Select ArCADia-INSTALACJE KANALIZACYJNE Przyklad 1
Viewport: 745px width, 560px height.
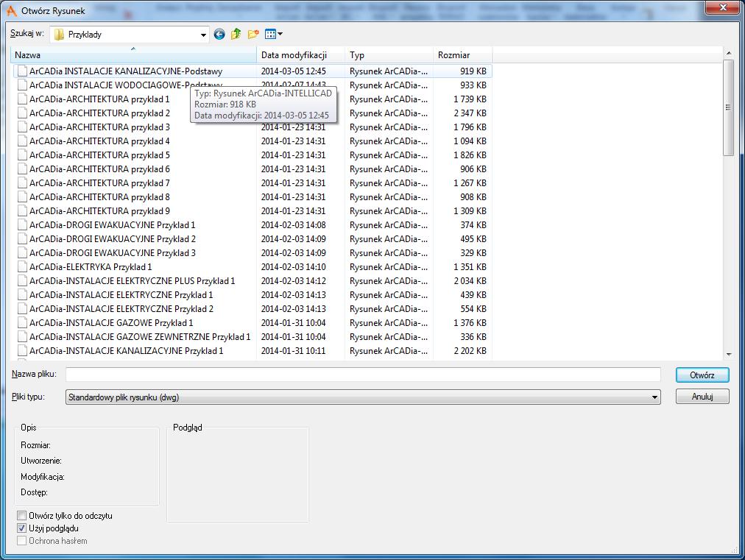(x=127, y=351)
